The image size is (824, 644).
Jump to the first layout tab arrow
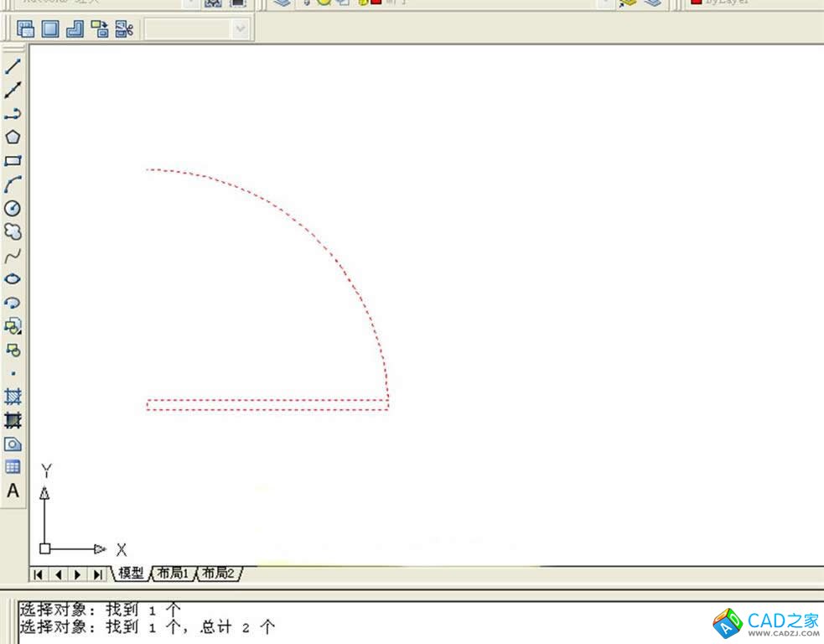pos(39,574)
